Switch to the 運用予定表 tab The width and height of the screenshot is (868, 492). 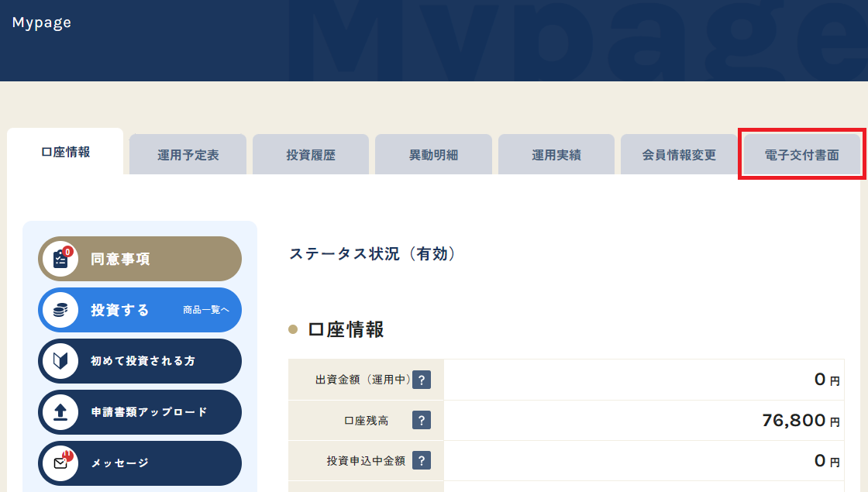point(188,155)
